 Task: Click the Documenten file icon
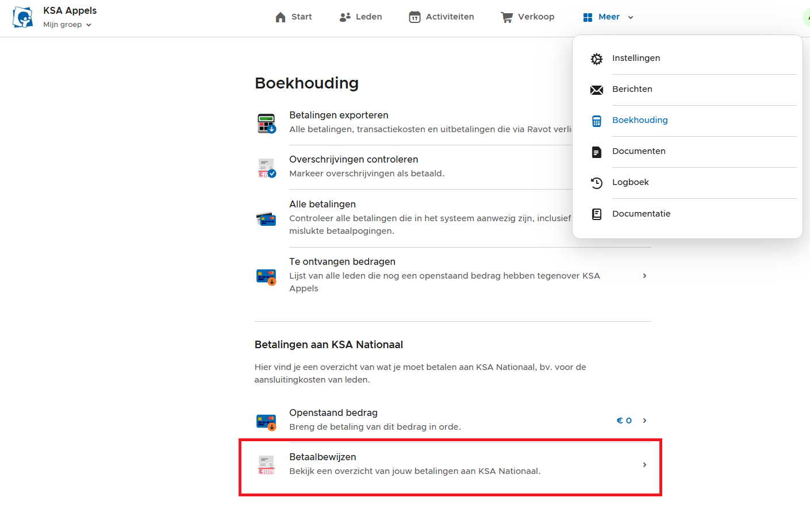coord(597,152)
